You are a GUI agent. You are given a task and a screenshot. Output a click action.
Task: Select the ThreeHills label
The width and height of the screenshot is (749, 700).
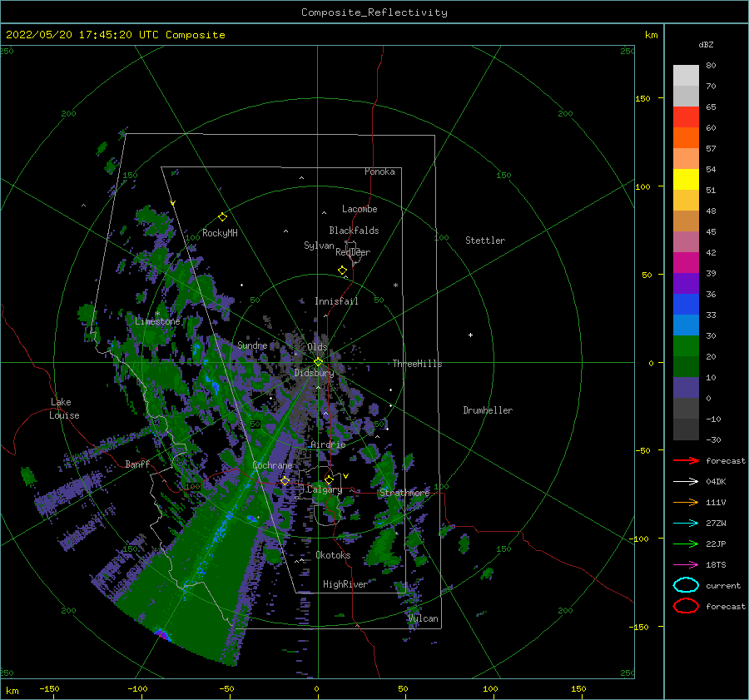417,364
